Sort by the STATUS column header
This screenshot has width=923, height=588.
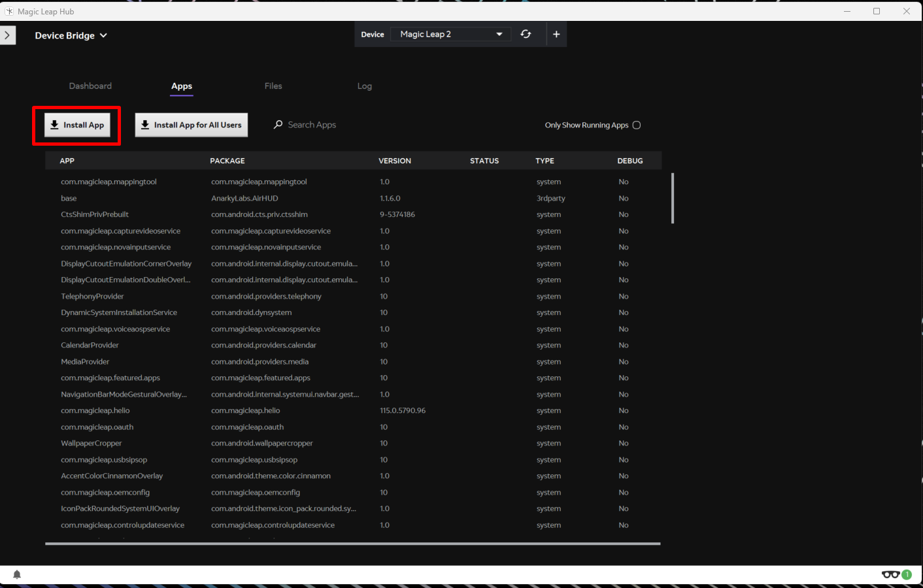point(484,161)
